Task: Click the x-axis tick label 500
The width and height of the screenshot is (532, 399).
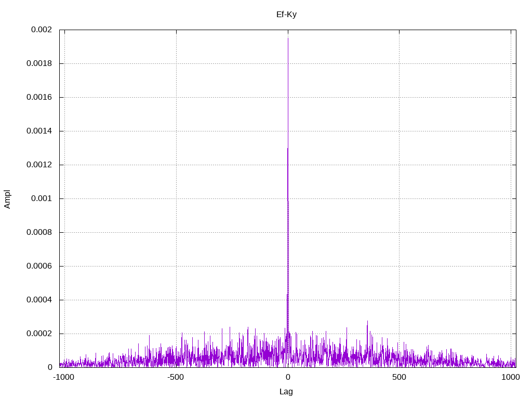Action: tap(399, 377)
